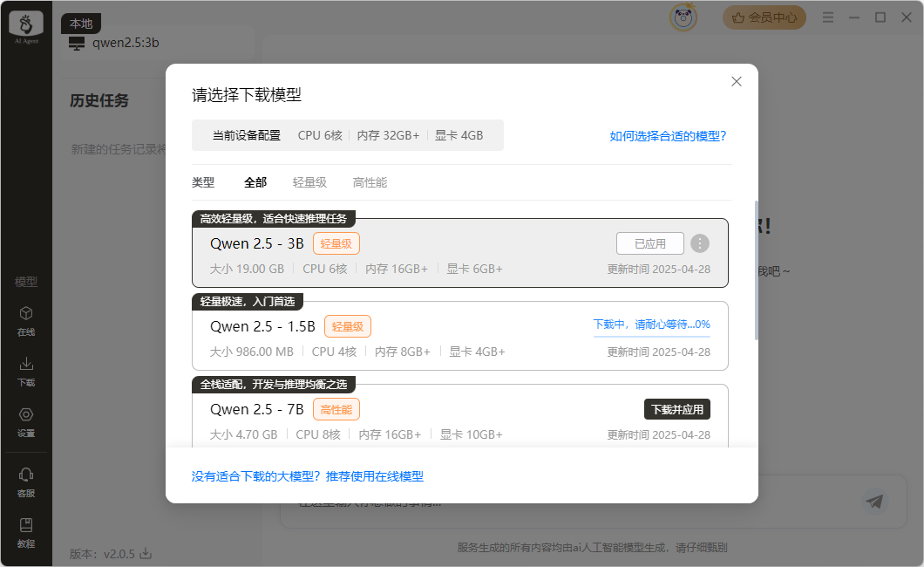Click the 轻量级 tag on Qwen 2.5 - 1.5B
This screenshot has height=567, width=924.
(348, 326)
